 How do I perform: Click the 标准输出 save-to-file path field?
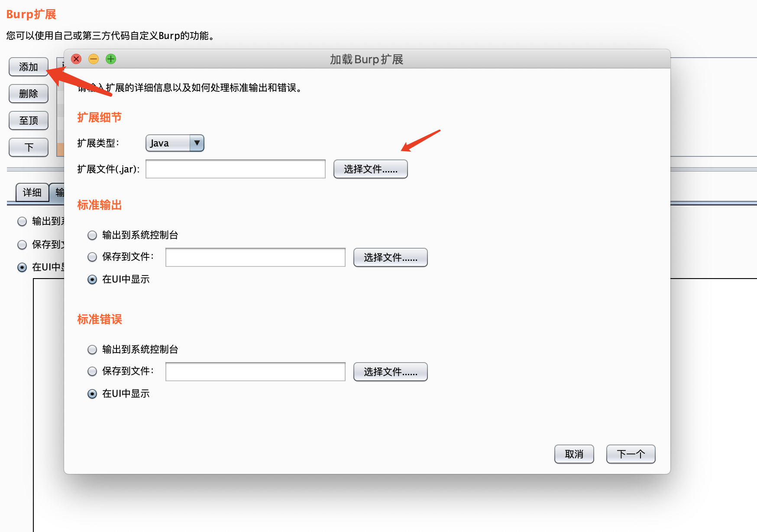coord(256,257)
